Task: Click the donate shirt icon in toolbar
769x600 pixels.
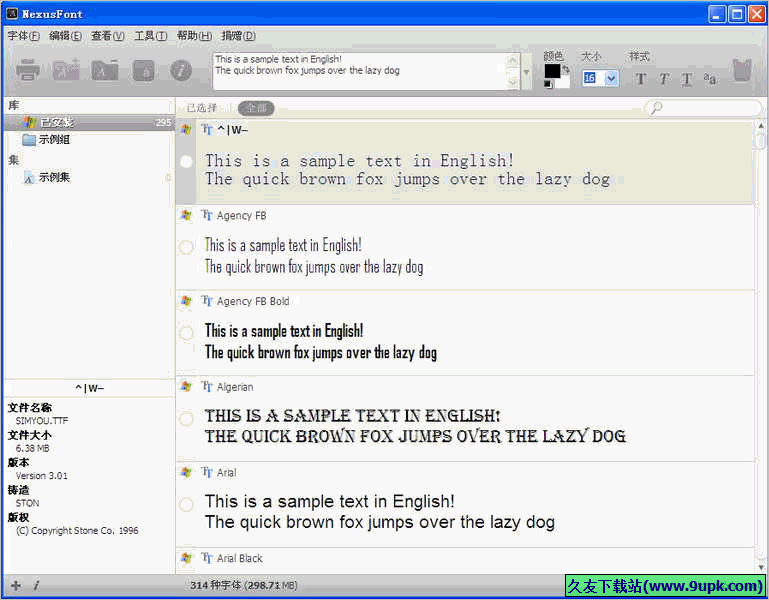Action: point(743,70)
